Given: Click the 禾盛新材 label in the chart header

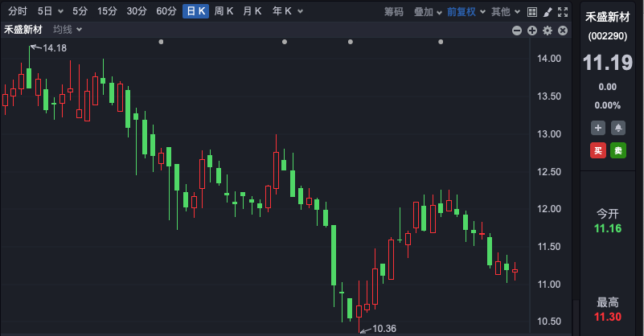Looking at the screenshot, I should pos(23,30).
